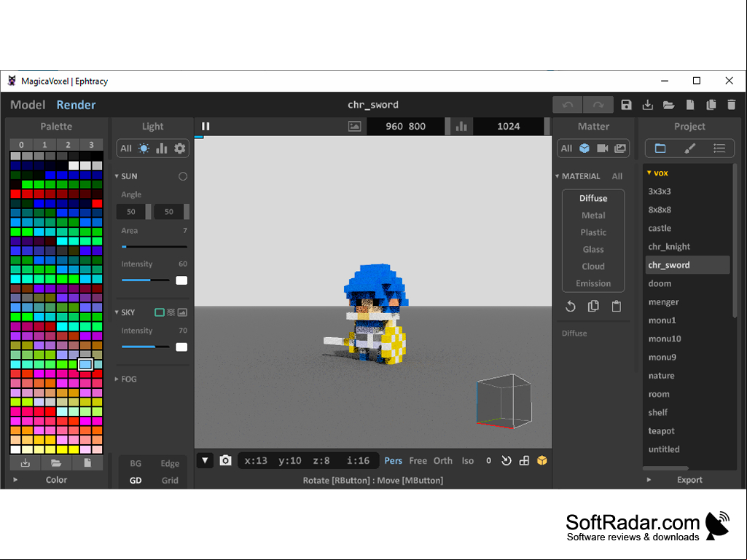Viewport: 747px width, 560px height.
Task: Select palette page 3 tab
Action: coord(91,145)
